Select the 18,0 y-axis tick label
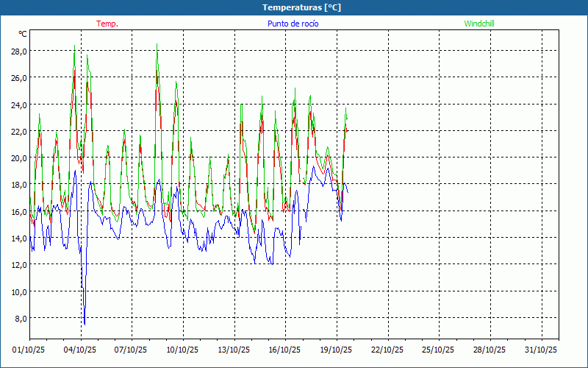588x368 pixels. point(18,185)
